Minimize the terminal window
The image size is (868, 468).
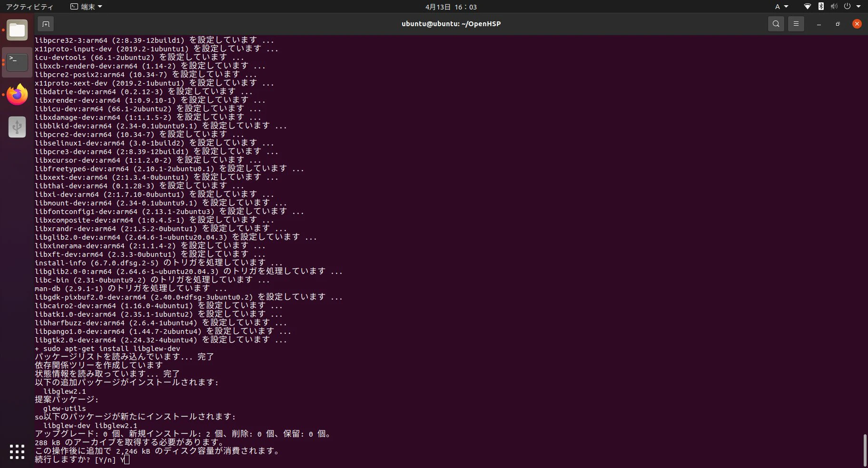pos(819,24)
